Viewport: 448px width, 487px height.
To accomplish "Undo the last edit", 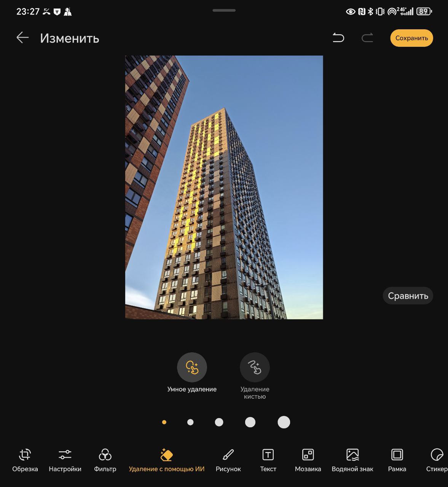I will click(x=338, y=38).
